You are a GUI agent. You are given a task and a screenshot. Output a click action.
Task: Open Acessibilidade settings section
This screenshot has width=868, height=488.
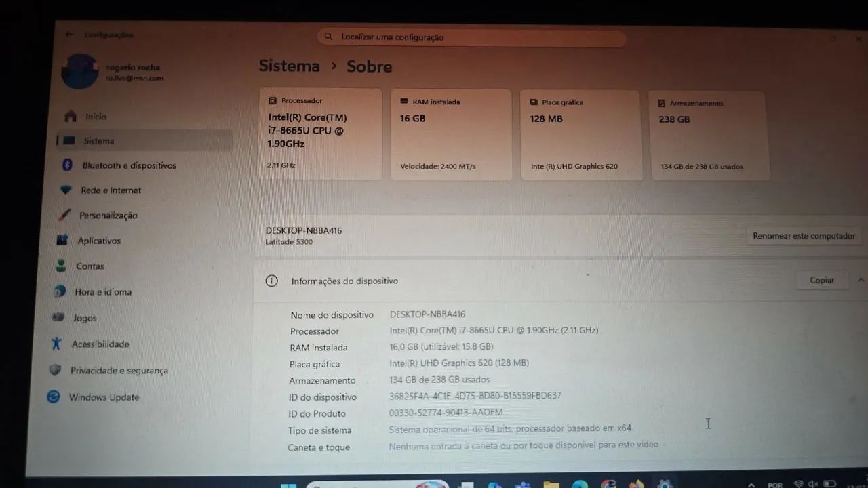point(100,344)
